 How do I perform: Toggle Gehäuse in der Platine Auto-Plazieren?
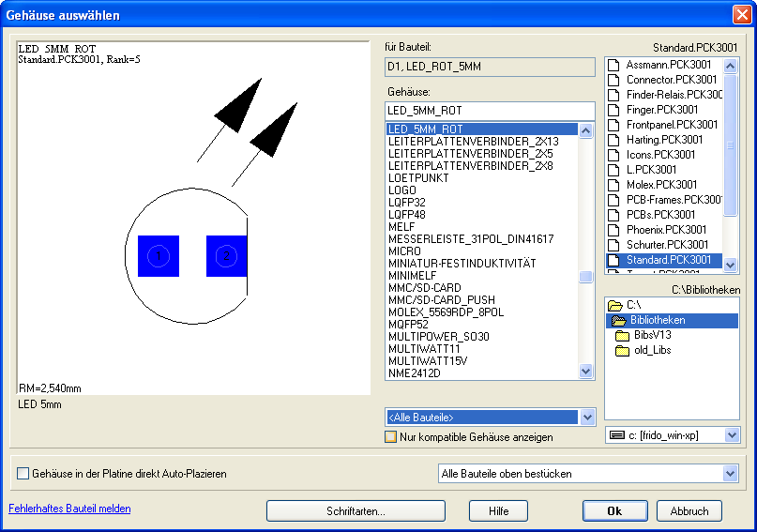pos(23,474)
